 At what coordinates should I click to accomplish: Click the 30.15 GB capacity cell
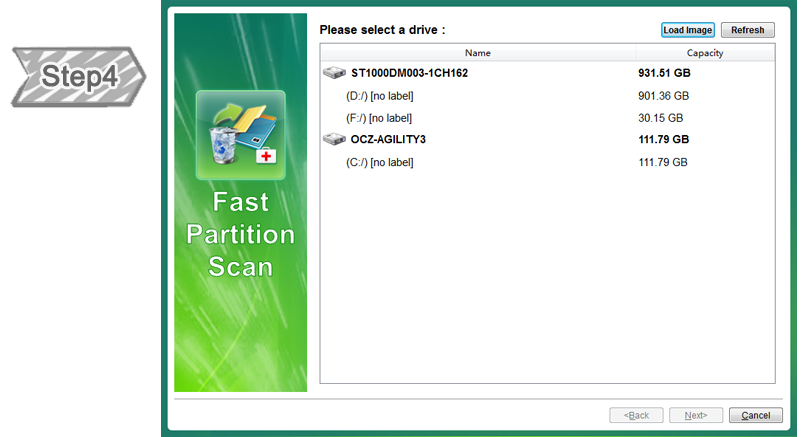pyautogui.click(x=660, y=118)
